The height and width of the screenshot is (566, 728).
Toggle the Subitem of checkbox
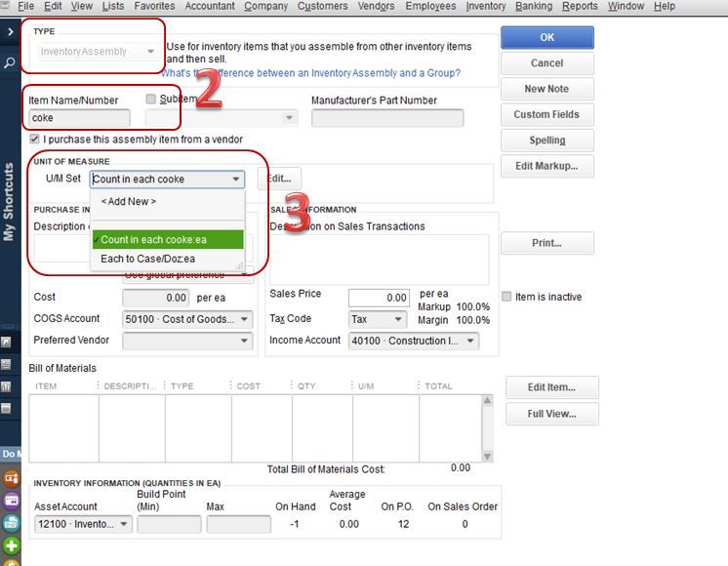150,99
